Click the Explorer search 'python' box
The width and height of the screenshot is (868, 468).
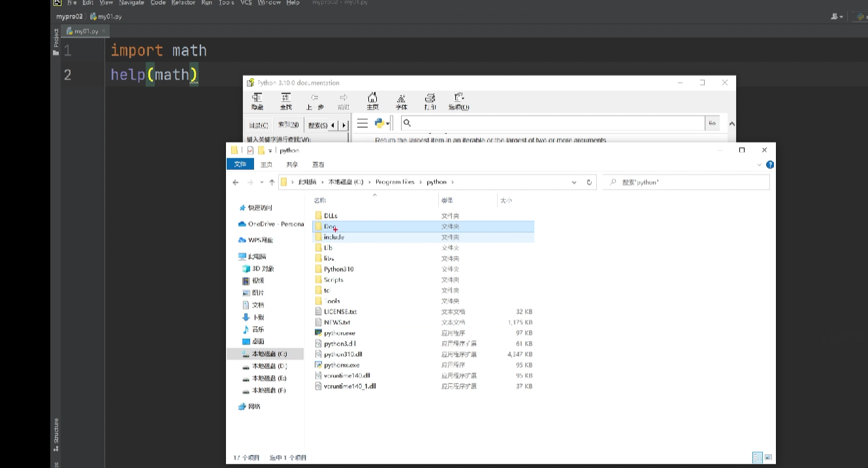coord(686,182)
